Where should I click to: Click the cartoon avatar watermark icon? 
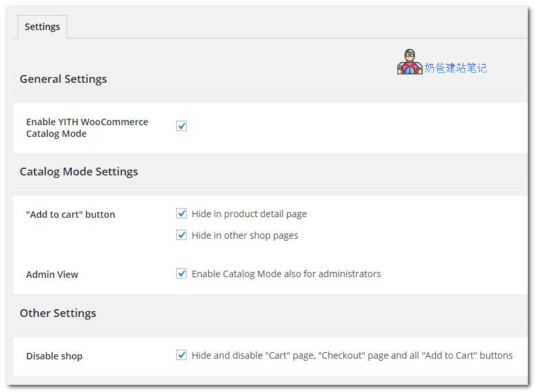click(x=410, y=63)
